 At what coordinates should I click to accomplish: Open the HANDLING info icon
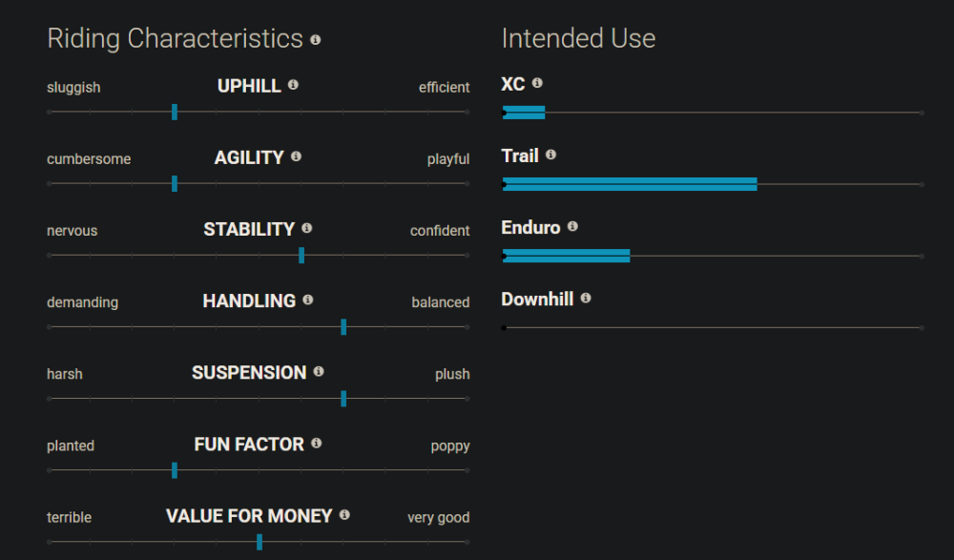click(x=308, y=300)
